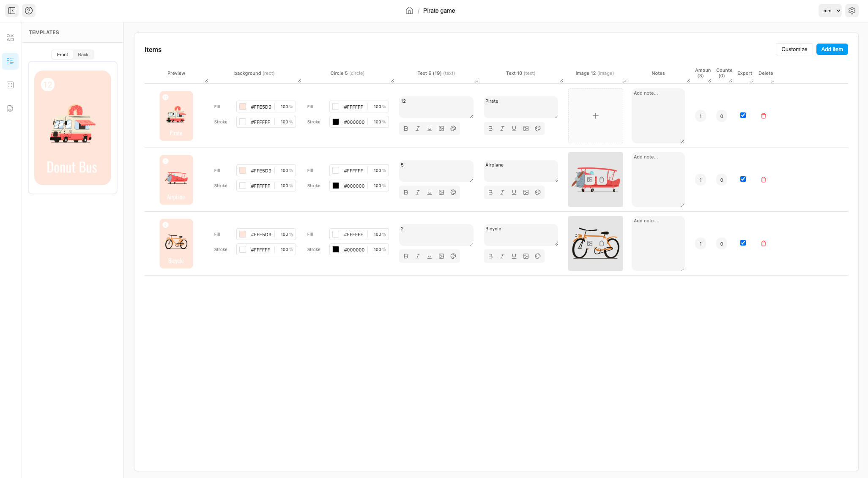This screenshot has height=478, width=868.
Task: Add a note in Pirate row notes field
Action: [658, 116]
